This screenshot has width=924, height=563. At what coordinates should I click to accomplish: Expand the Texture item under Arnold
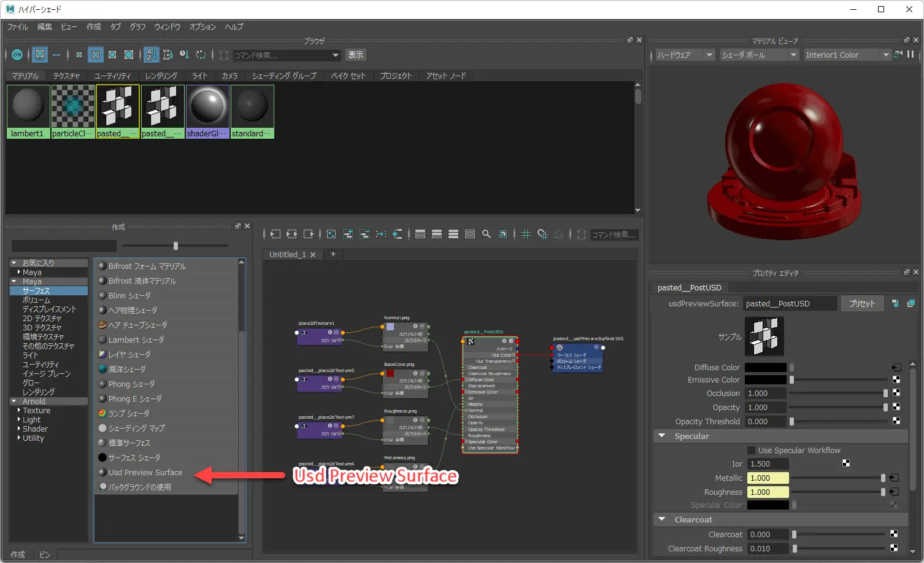(19, 410)
